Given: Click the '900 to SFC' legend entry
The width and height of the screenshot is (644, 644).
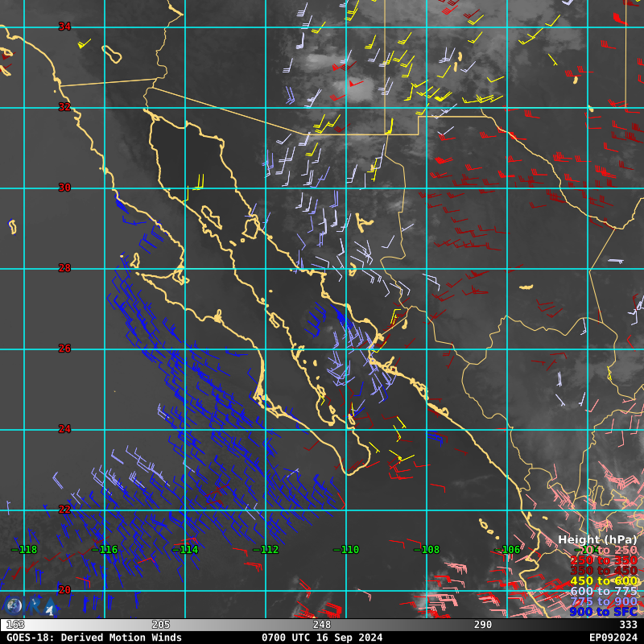Looking at the screenshot, I should (605, 612).
